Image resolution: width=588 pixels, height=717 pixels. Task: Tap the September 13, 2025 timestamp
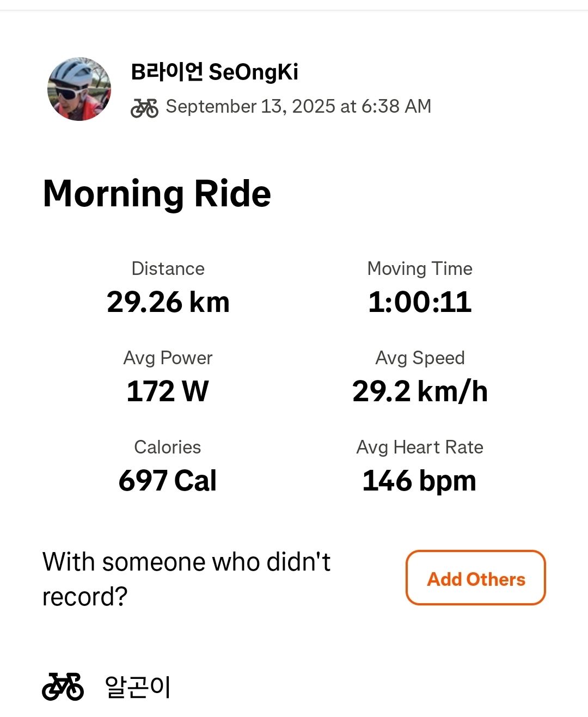[298, 106]
